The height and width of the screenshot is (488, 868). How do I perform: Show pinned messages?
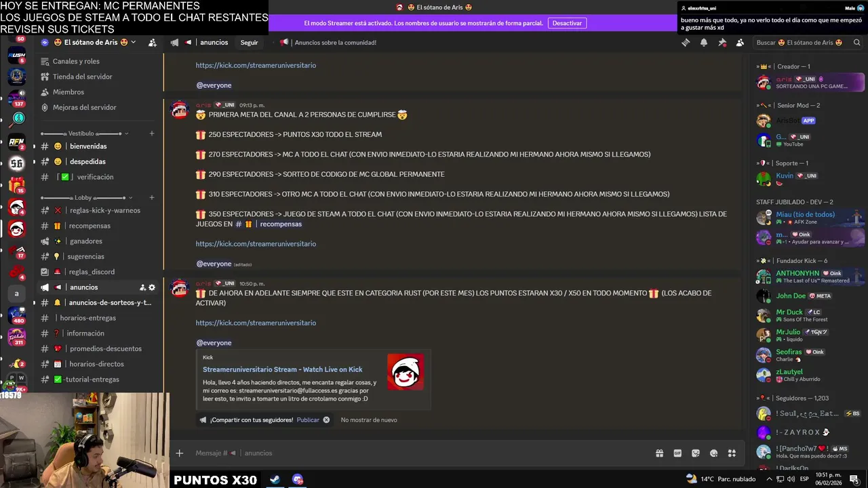722,42
